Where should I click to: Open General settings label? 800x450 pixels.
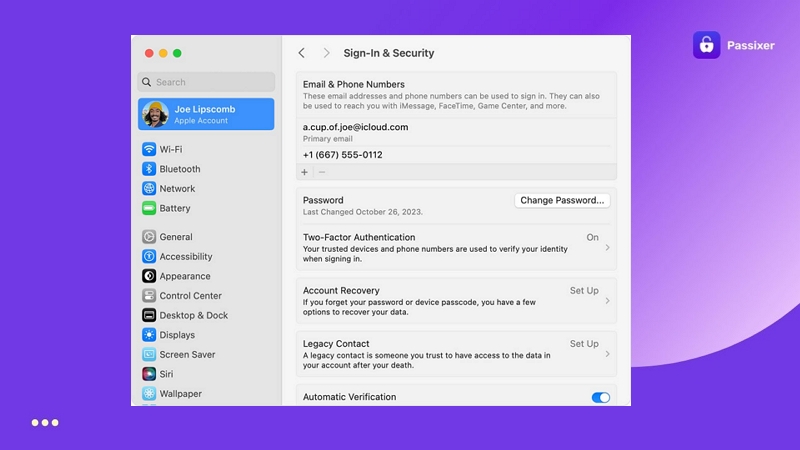pos(176,237)
